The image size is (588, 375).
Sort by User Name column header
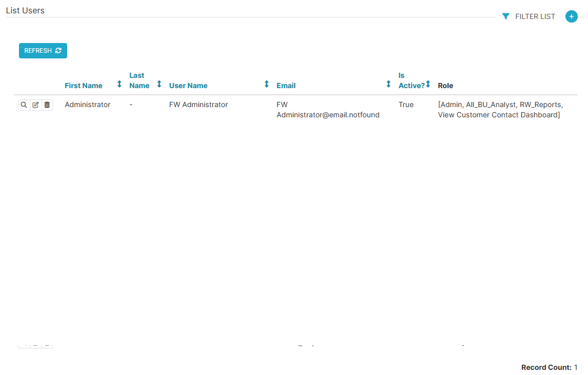click(x=188, y=86)
